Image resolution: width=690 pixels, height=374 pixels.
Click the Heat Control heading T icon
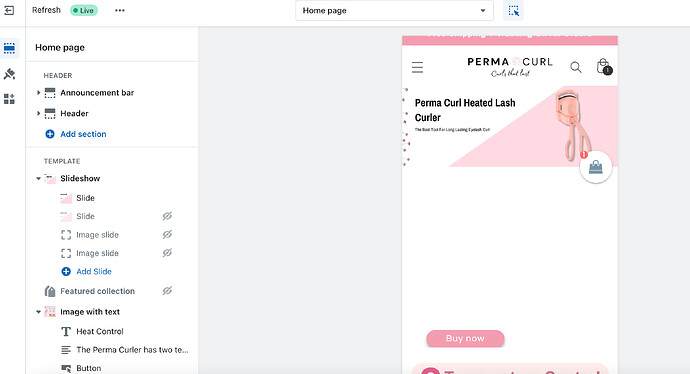click(x=66, y=332)
